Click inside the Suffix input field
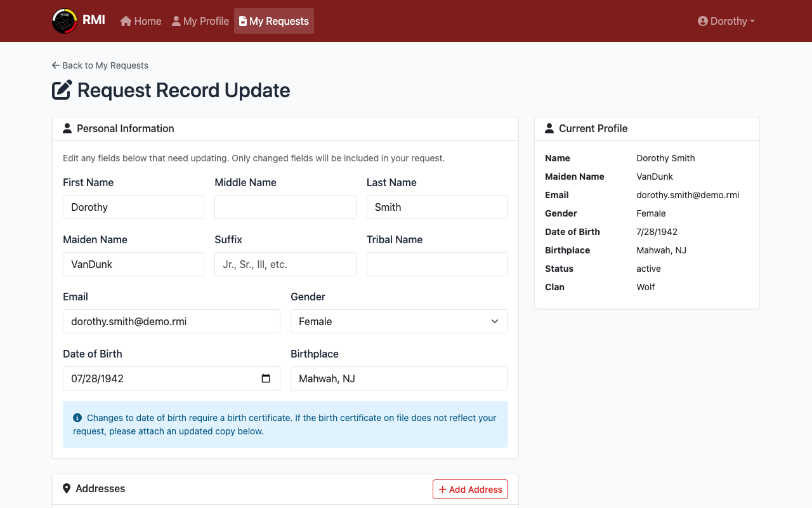 285,264
